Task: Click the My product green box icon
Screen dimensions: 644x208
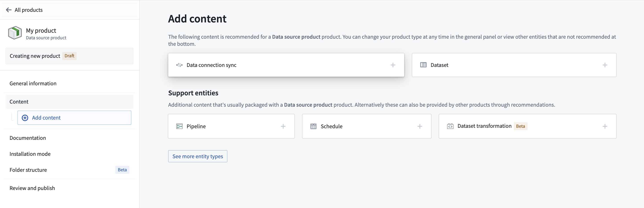Action: click(x=15, y=33)
